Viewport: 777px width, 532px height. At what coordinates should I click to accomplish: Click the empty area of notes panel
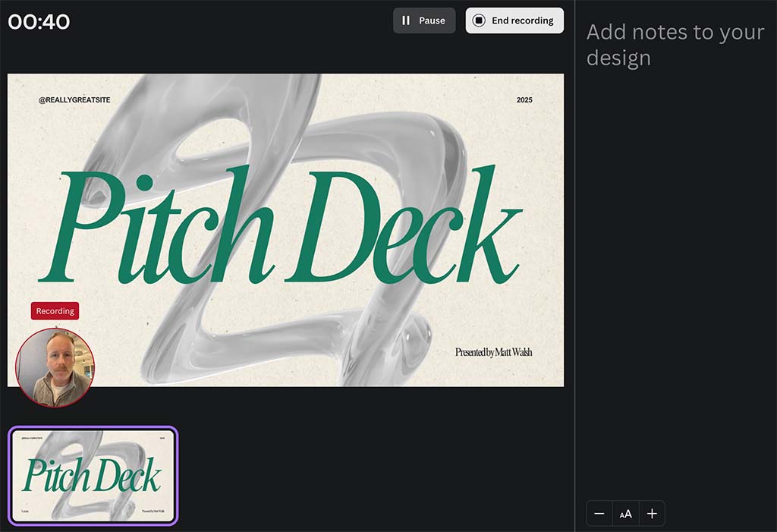[x=675, y=288]
